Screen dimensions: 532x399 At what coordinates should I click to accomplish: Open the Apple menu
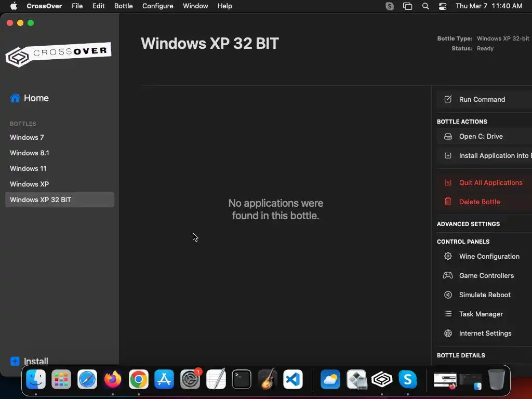(14, 6)
